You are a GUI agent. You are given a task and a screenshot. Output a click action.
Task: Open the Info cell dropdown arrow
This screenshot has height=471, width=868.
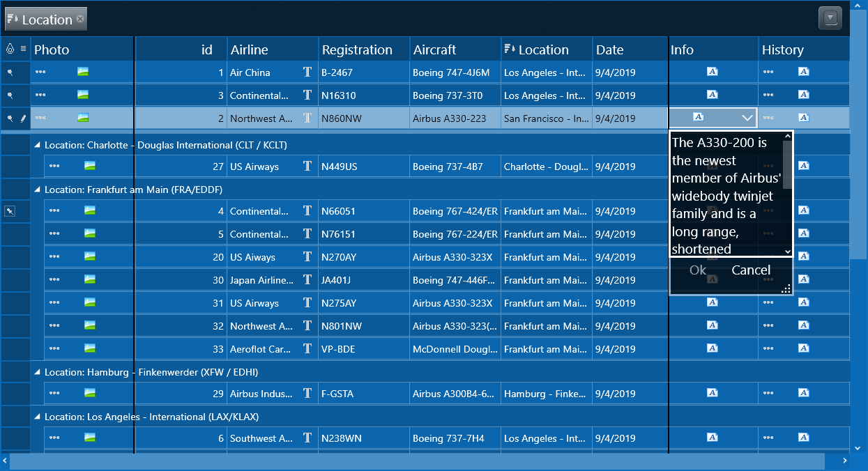click(x=747, y=118)
